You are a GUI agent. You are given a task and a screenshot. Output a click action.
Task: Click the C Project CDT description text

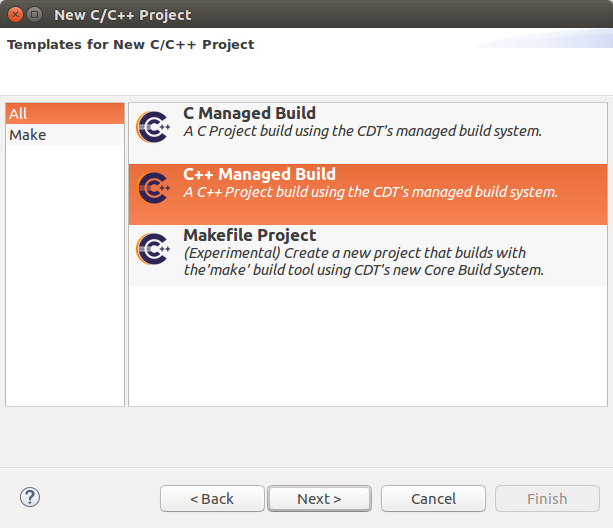point(362,131)
